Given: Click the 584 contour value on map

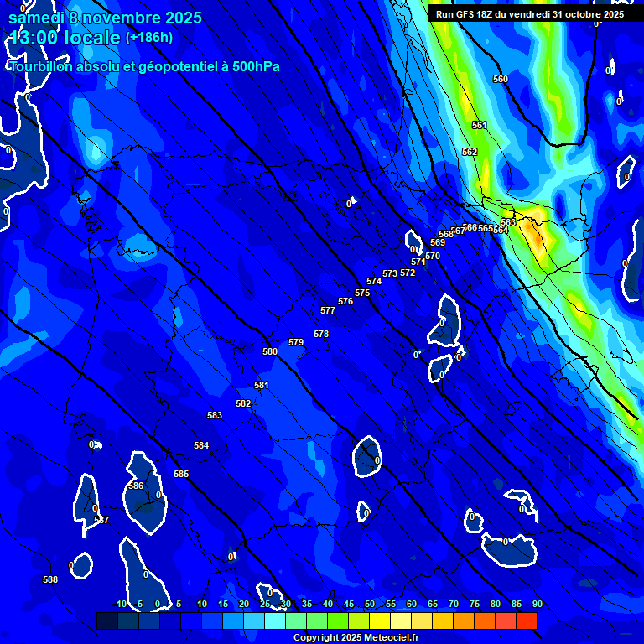Looking at the screenshot, I should [x=201, y=446].
